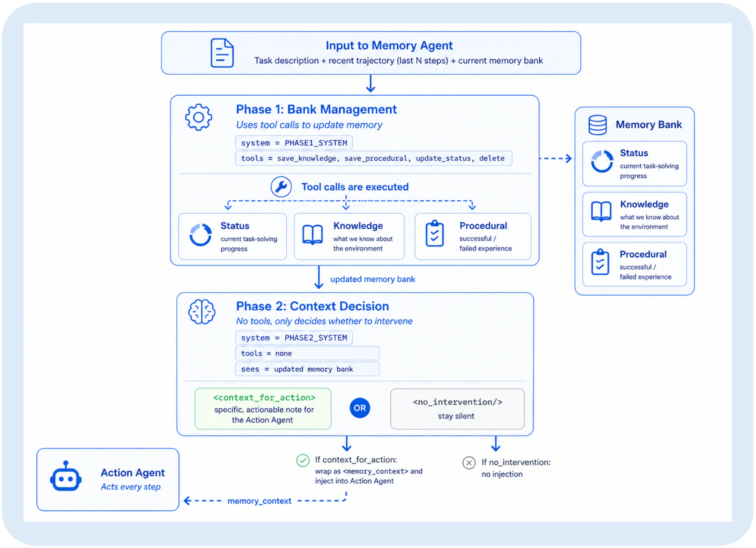Click the green <context_for_action> box

tap(263, 409)
